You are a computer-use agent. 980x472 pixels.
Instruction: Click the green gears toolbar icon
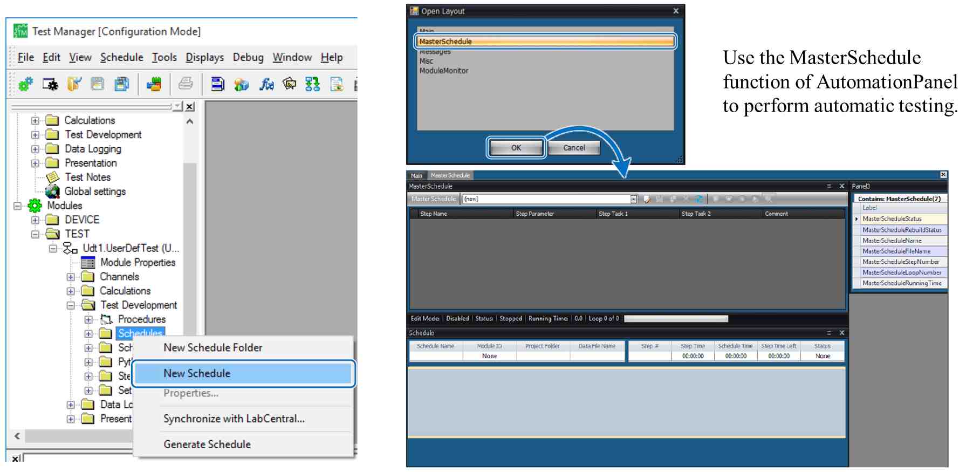click(x=25, y=84)
